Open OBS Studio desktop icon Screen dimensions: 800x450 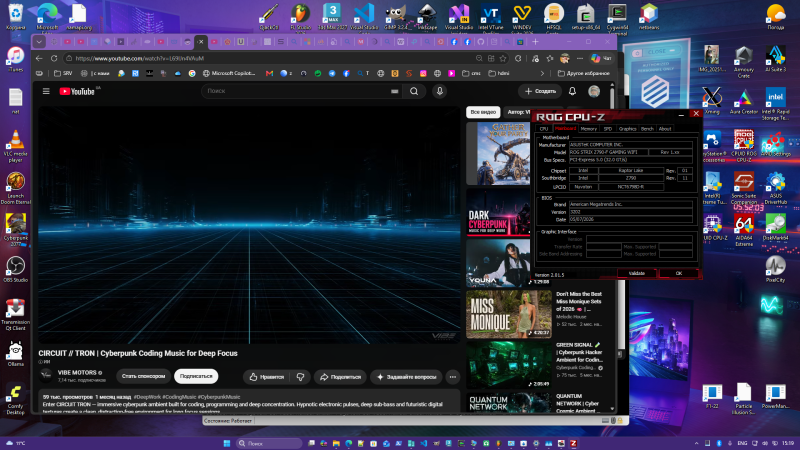[15, 269]
